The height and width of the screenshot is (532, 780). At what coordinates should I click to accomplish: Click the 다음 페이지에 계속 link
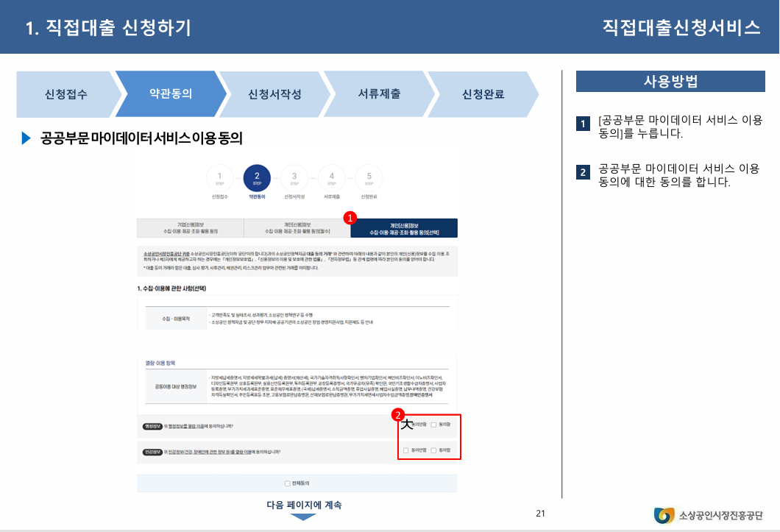click(302, 506)
